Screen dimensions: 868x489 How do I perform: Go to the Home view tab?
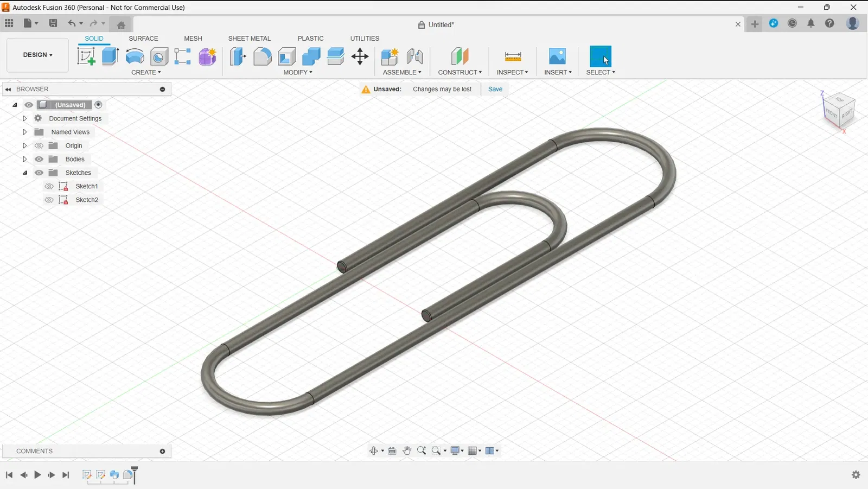point(121,24)
